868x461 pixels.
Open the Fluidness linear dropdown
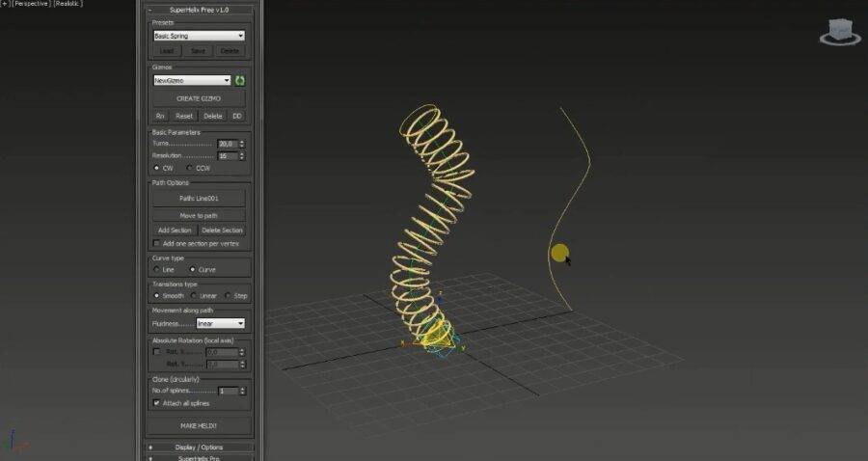pyautogui.click(x=220, y=324)
